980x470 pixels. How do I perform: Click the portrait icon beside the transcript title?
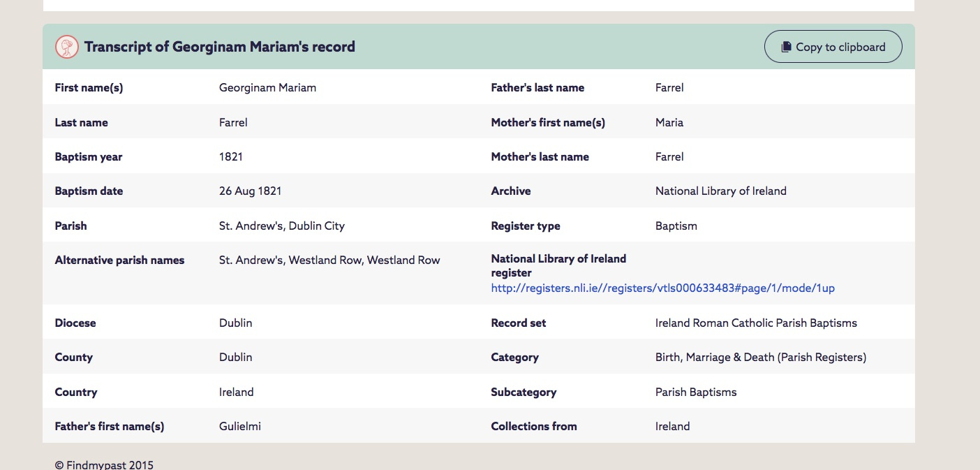[66, 47]
